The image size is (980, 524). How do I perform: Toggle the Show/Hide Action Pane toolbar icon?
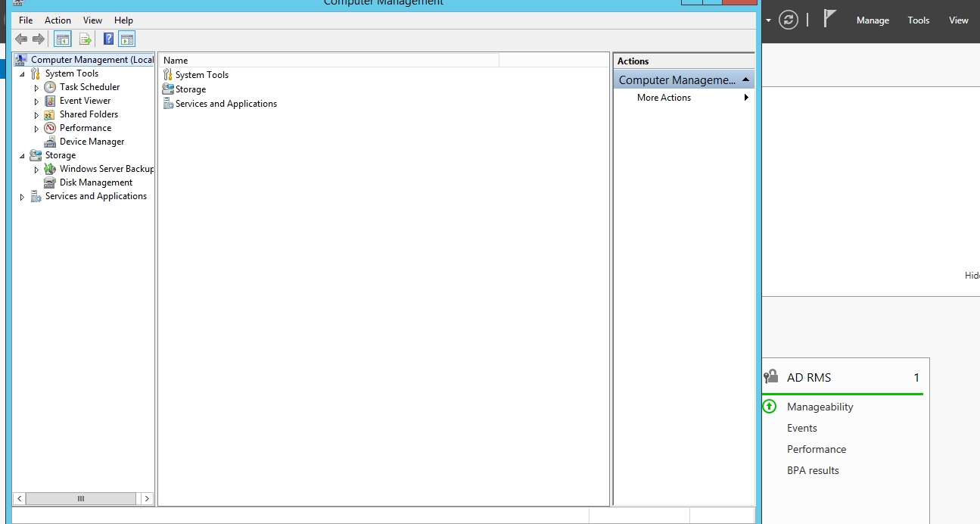[126, 39]
